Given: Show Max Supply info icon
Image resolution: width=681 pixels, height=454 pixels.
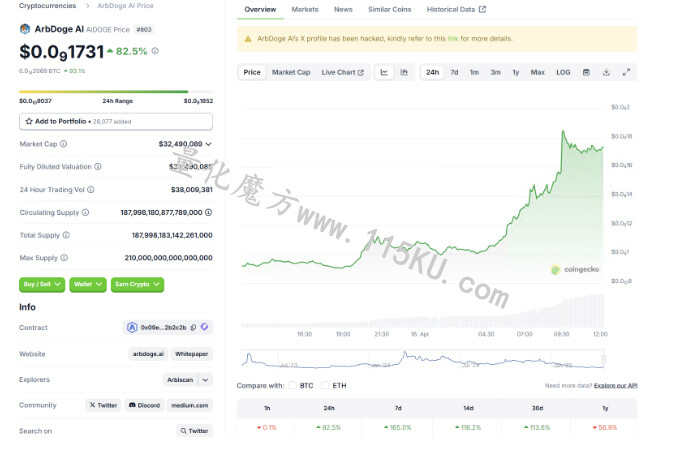Looking at the screenshot, I should point(64,258).
